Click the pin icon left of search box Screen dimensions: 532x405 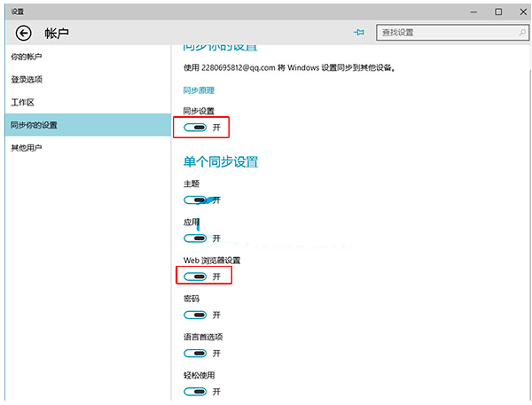[359, 32]
